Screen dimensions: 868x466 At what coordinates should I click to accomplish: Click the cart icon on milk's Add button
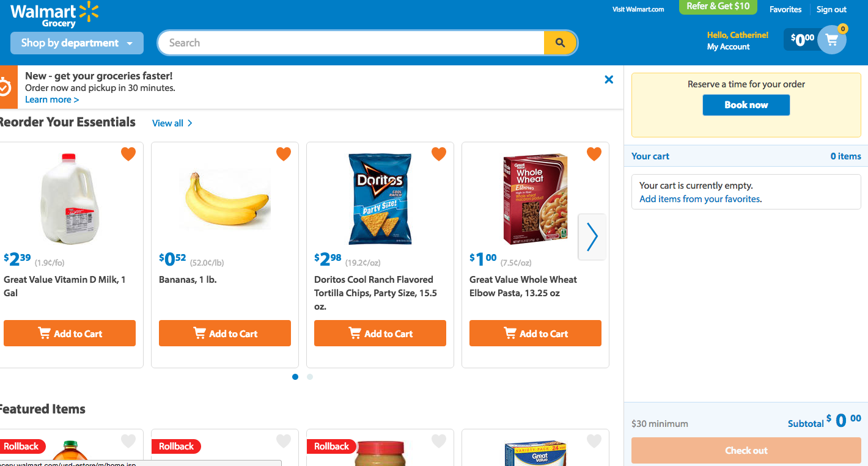(x=44, y=333)
